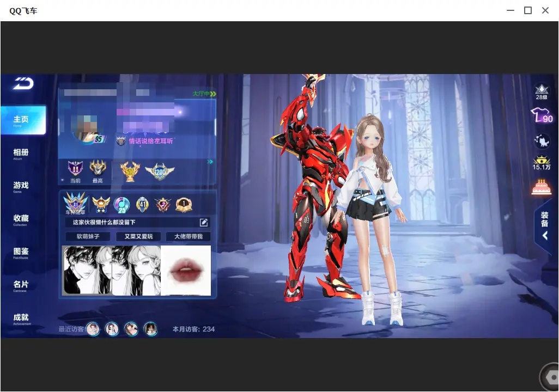Open the 图鉴 field guide tab
The height and width of the screenshot is (392, 559).
tap(21, 253)
